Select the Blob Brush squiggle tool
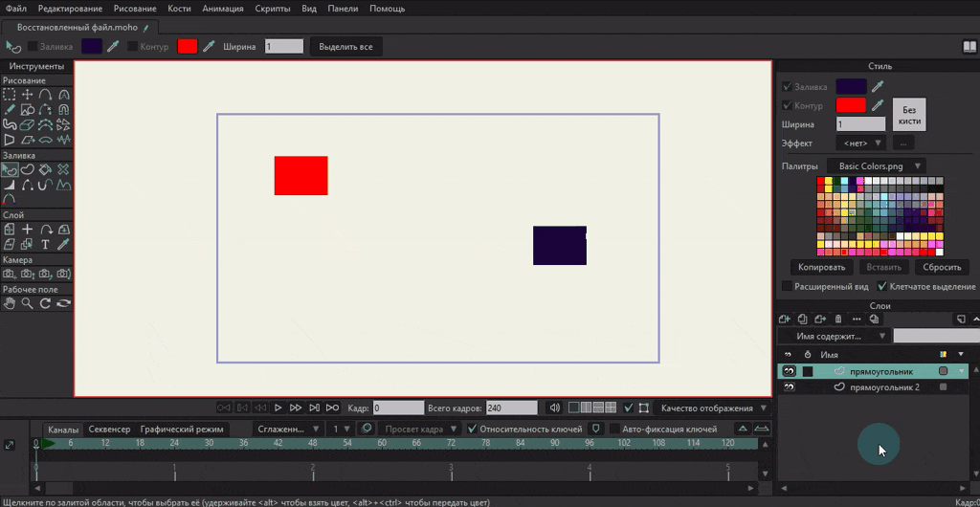Viewport: 980px width, 507px height. [x=9, y=124]
